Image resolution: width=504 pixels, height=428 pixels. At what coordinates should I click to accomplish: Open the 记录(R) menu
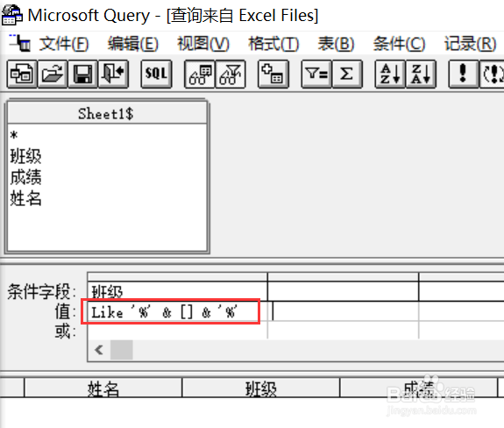point(470,44)
